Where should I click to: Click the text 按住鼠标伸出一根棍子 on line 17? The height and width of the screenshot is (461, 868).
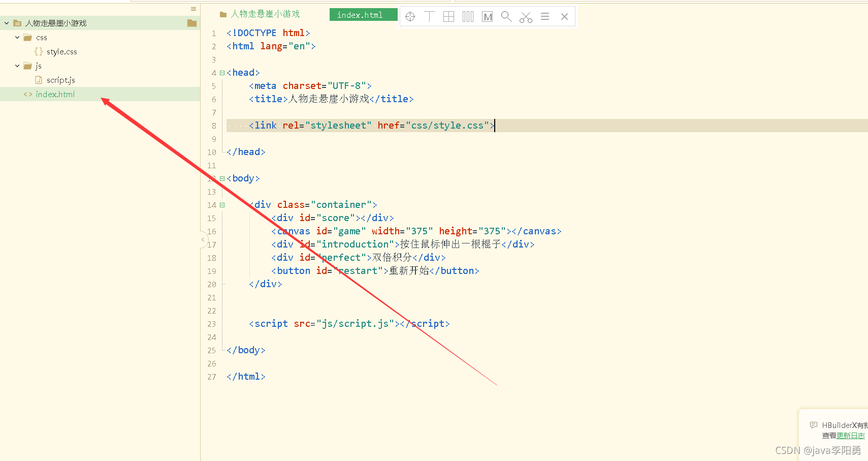click(451, 244)
